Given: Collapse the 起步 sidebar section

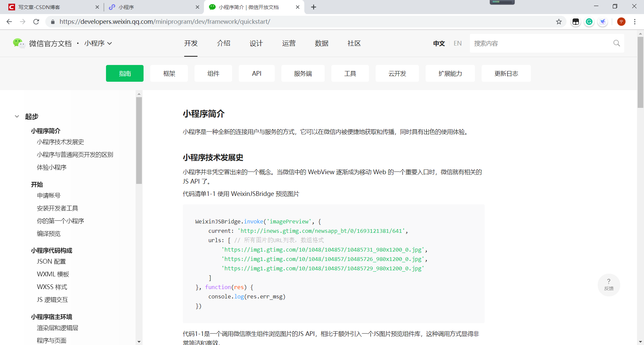Looking at the screenshot, I should coord(17,117).
